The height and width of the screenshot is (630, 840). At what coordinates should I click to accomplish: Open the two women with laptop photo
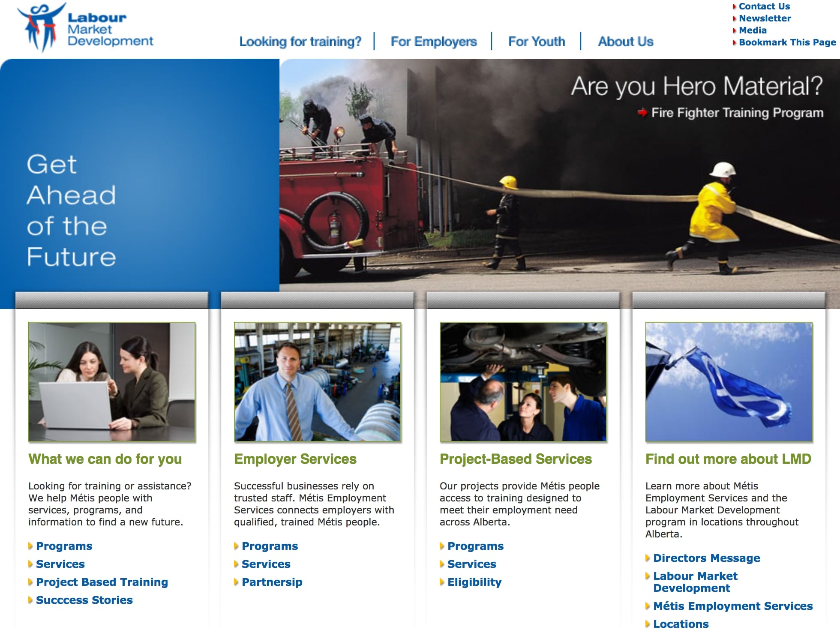[112, 382]
